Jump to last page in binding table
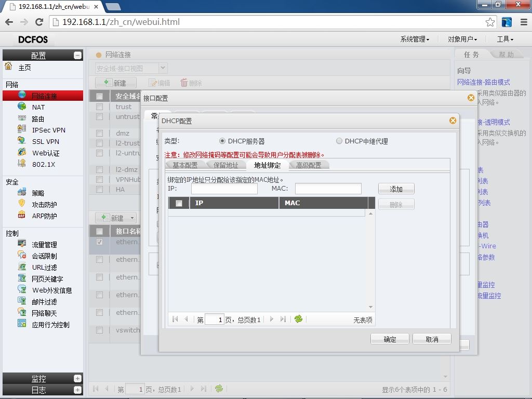532x399 pixels. coord(283,319)
